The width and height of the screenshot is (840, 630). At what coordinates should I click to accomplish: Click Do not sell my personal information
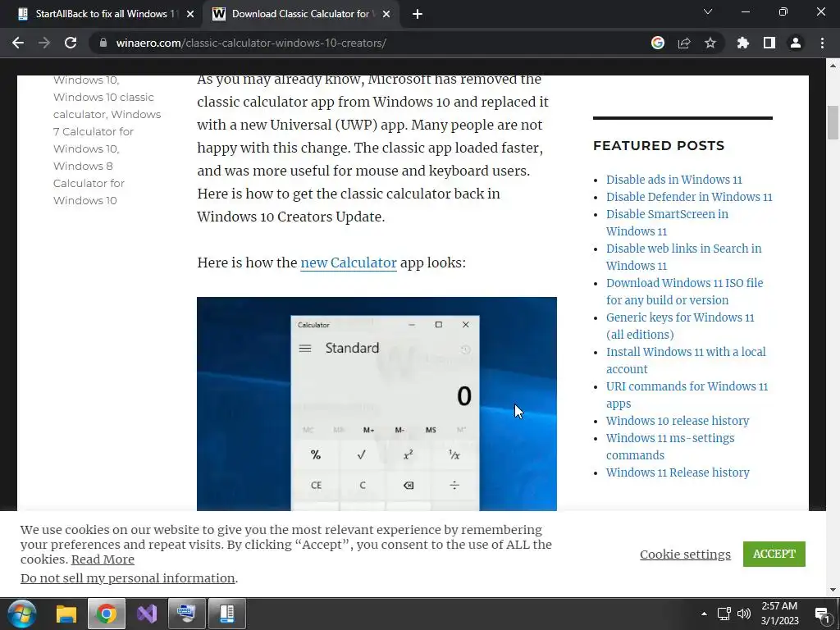click(x=127, y=578)
